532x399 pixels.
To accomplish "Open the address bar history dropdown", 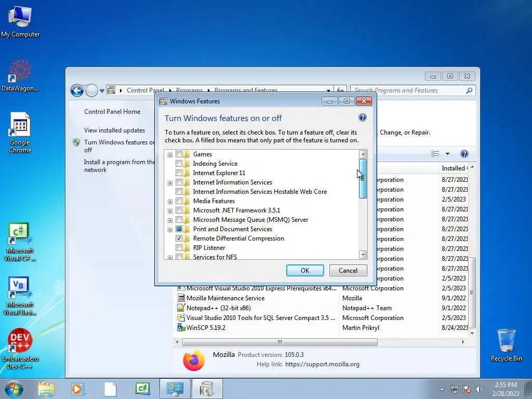I will (x=328, y=90).
